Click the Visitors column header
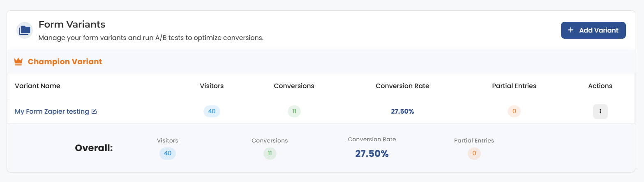644x182 pixels. pyautogui.click(x=212, y=86)
